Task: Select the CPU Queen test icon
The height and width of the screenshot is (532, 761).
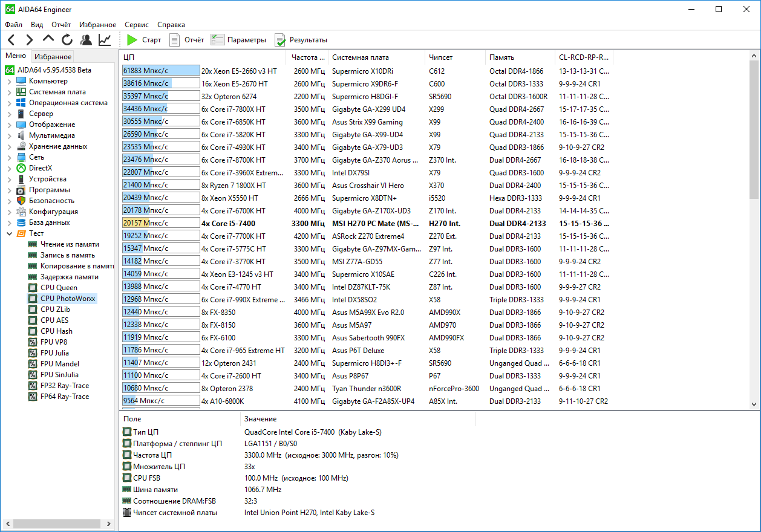Action: [33, 288]
